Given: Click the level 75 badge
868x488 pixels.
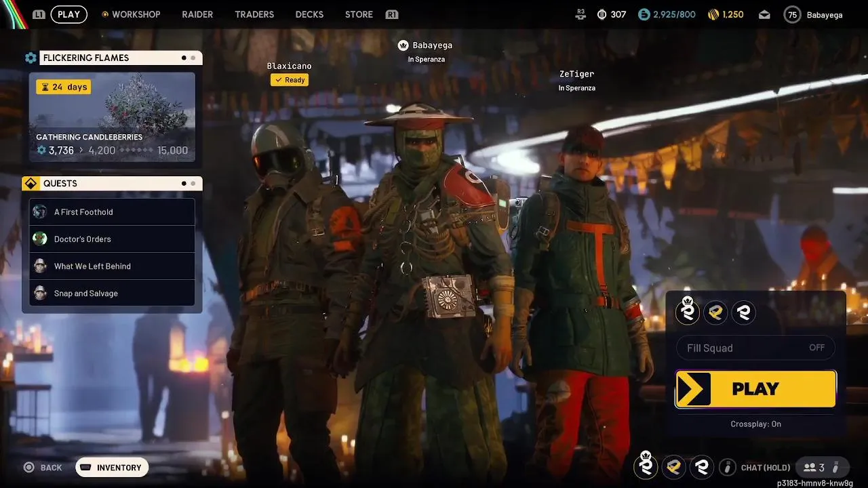Looking at the screenshot, I should tap(792, 14).
